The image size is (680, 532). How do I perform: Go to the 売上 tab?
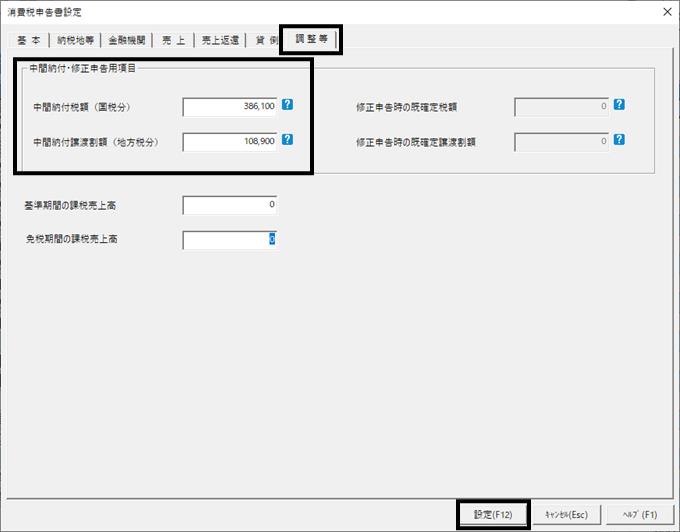click(x=173, y=40)
